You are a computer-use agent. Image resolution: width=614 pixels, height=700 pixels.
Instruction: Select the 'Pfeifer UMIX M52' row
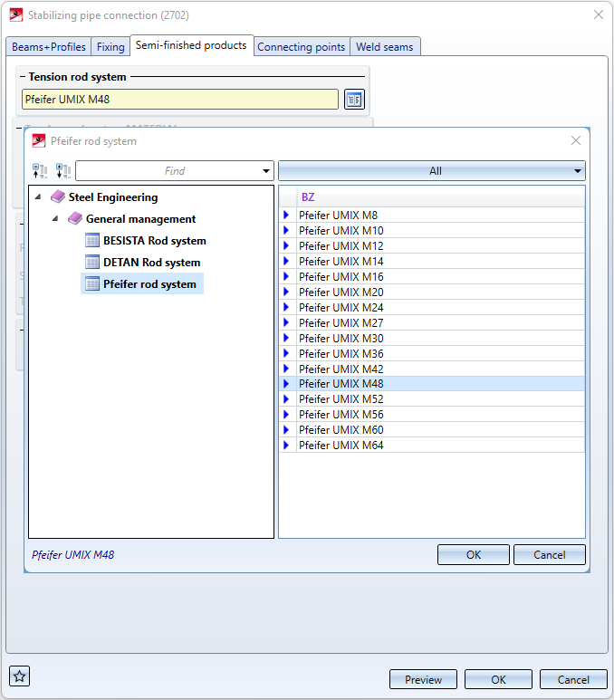pyautogui.click(x=432, y=398)
